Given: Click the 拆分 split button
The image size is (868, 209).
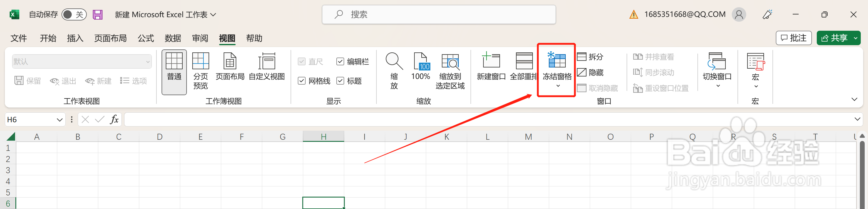Looking at the screenshot, I should click(x=590, y=57).
